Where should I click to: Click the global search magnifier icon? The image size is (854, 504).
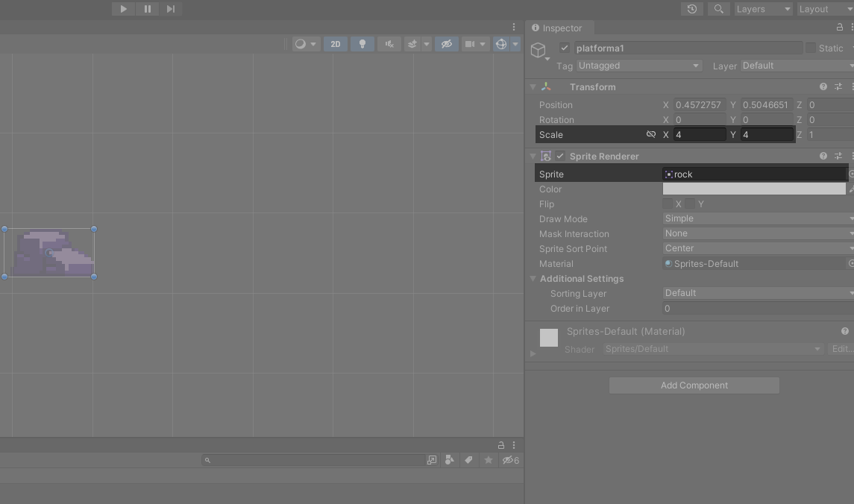[x=718, y=9]
